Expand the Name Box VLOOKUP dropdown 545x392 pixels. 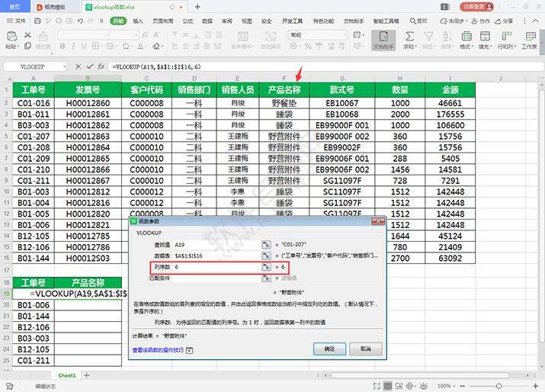(64, 66)
